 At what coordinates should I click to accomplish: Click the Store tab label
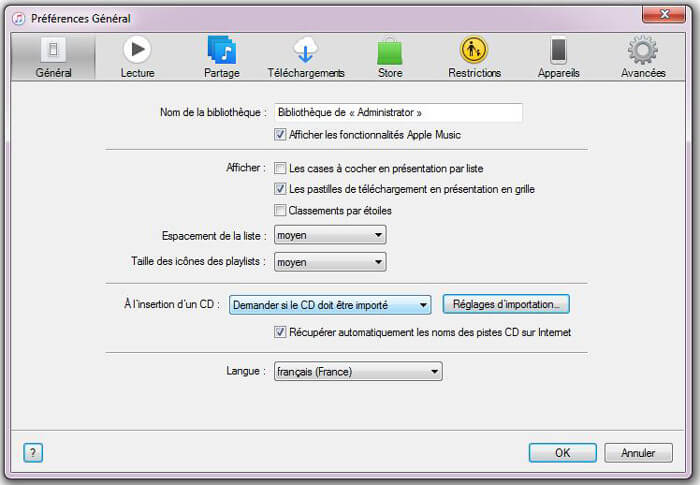click(390, 73)
